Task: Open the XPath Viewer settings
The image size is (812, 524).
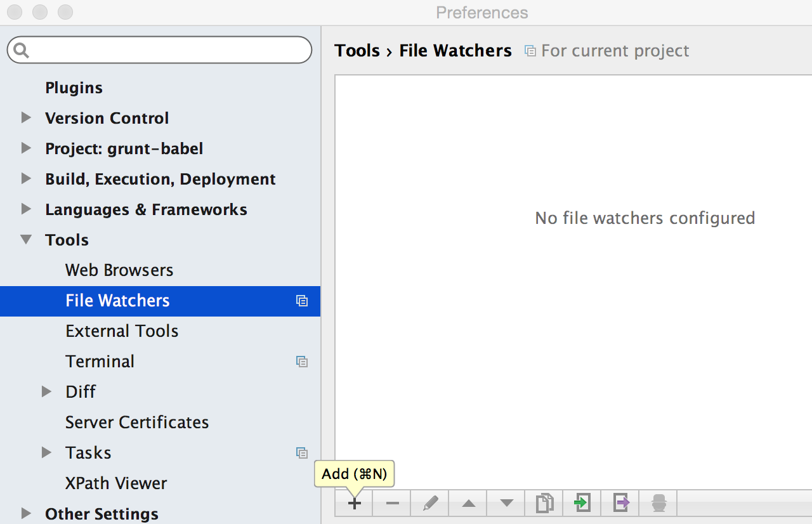Action: [x=116, y=483]
